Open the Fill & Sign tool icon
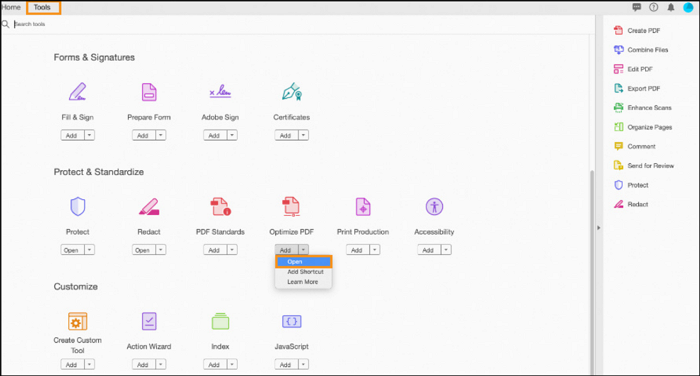The height and width of the screenshot is (376, 700). point(77,92)
